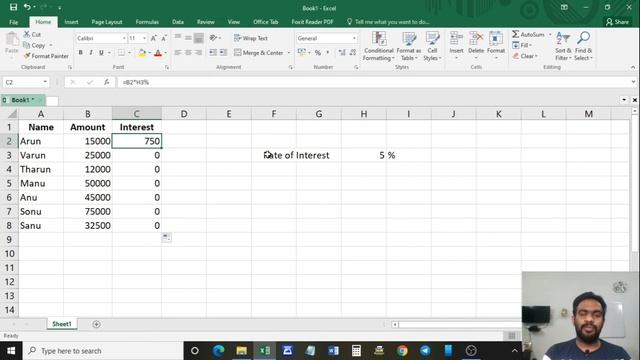Open the Borders dropdown arrow
The height and width of the screenshot is (360, 640).
(129, 53)
